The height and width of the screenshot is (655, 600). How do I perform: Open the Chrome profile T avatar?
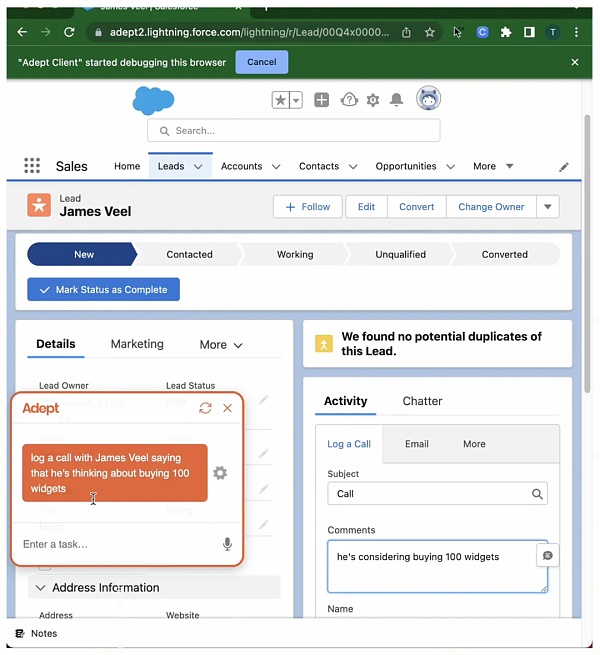pos(552,32)
